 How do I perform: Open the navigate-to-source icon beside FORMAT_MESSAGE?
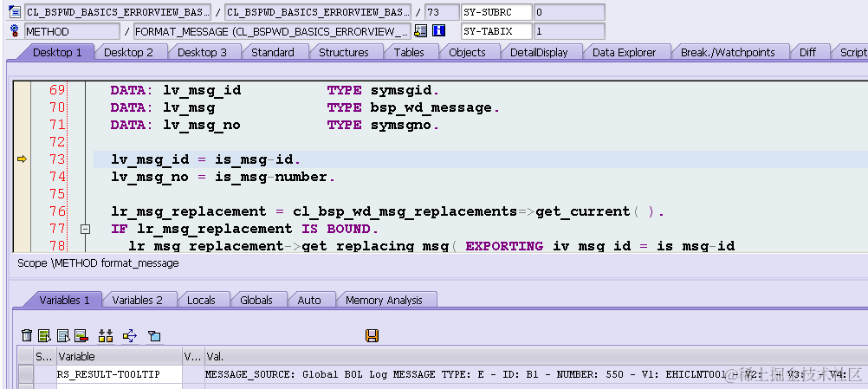coord(421,31)
